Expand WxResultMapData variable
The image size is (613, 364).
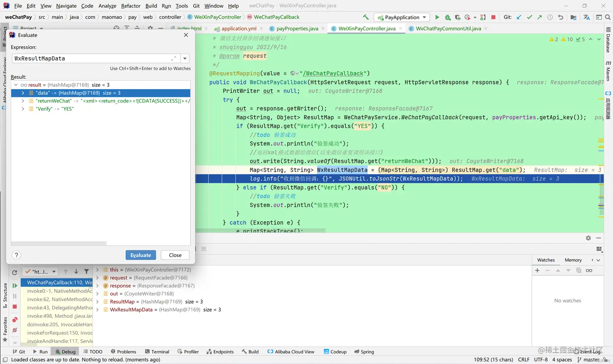(97, 310)
